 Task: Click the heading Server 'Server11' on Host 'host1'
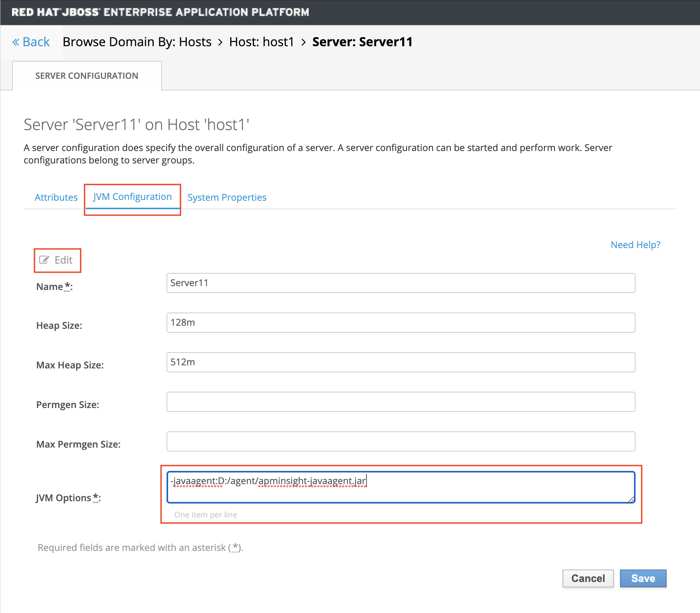click(x=137, y=125)
